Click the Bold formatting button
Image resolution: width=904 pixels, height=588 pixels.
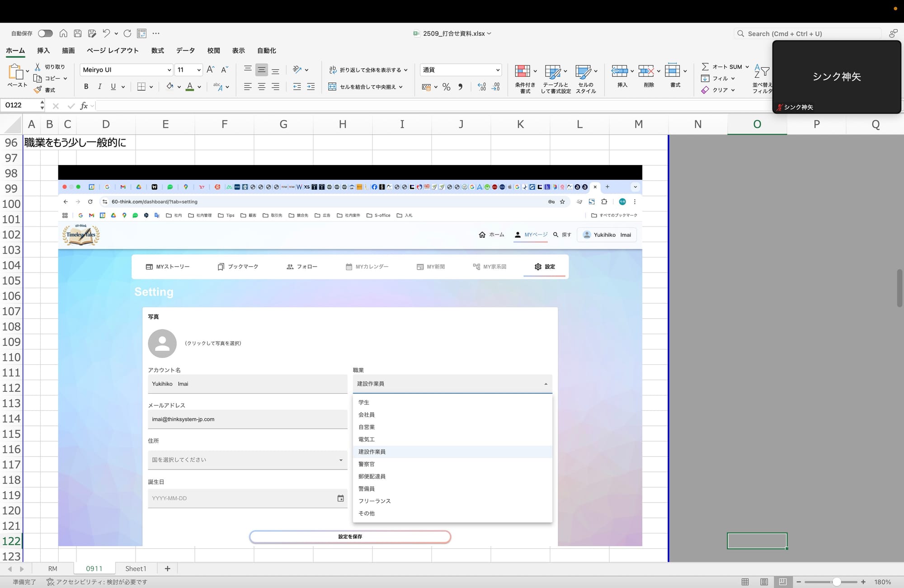point(86,86)
